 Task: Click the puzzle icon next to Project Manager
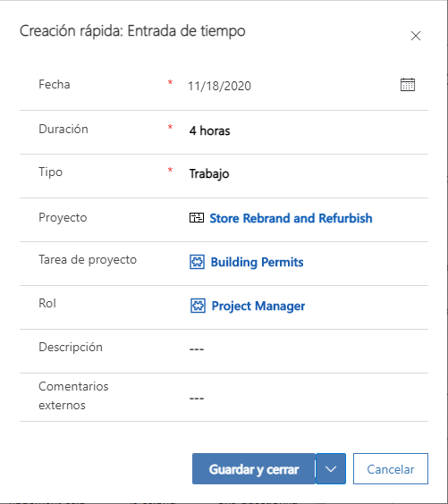click(198, 306)
